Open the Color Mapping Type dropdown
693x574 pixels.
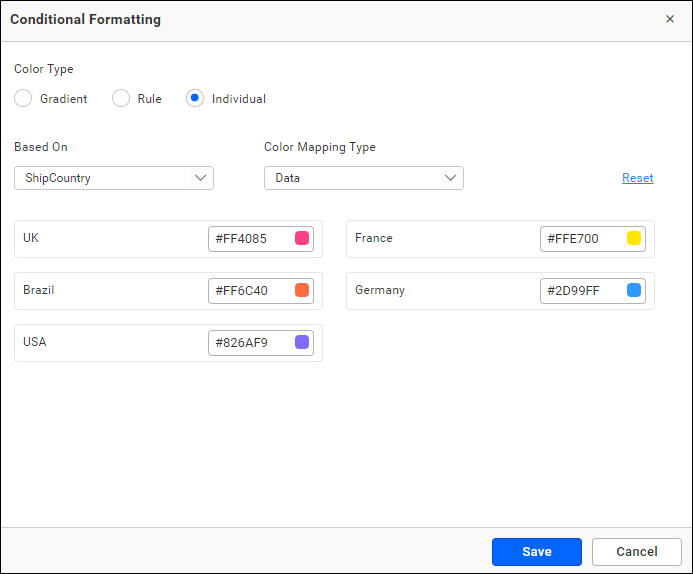(363, 178)
